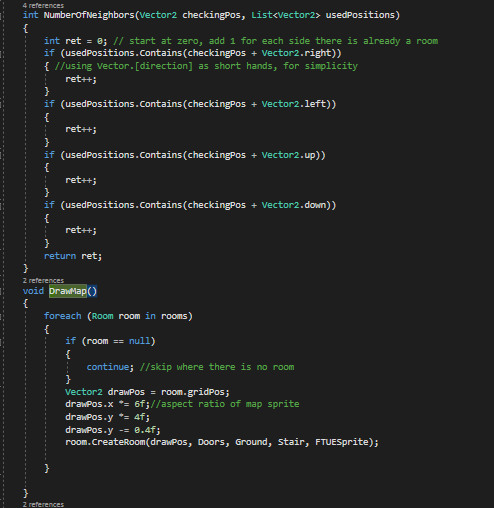Click the highlighted DrawMap method name
The image size is (494, 508).
click(x=68, y=291)
